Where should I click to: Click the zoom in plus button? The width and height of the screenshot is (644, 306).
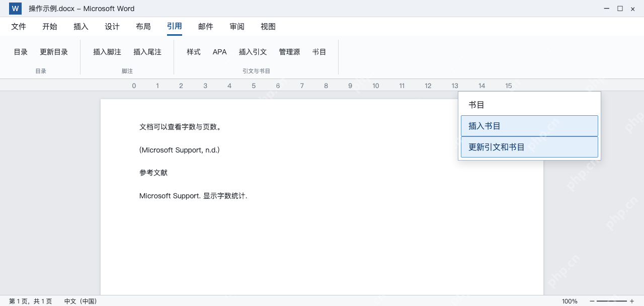632,301
